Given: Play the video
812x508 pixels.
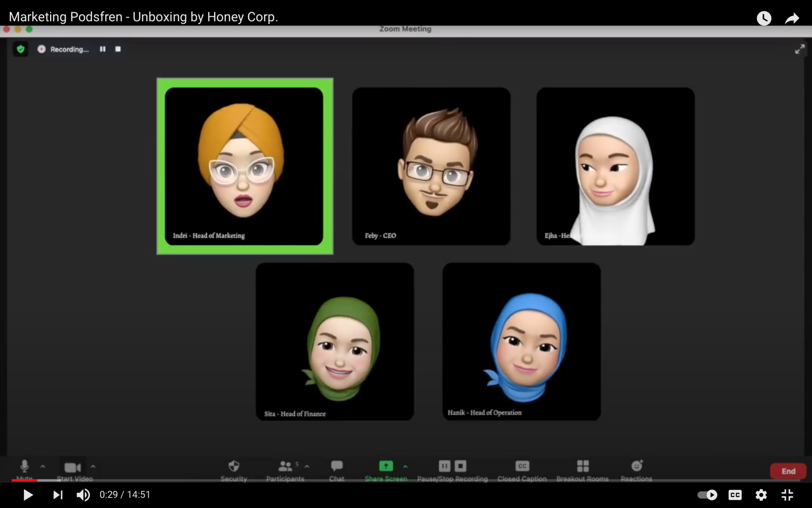Looking at the screenshot, I should click(x=28, y=495).
